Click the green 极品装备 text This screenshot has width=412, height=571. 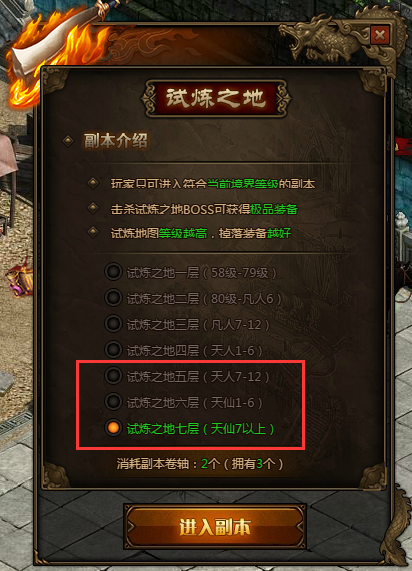click(x=274, y=209)
